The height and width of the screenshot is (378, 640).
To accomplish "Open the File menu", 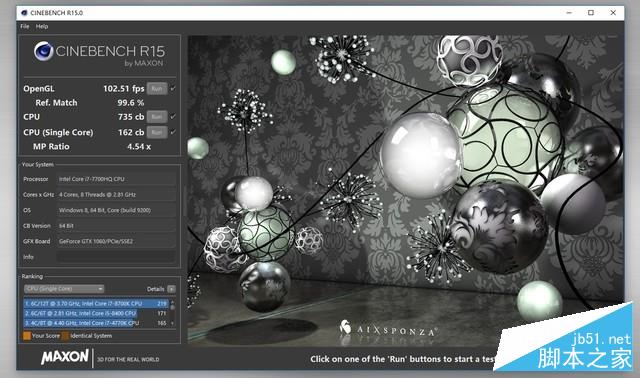I will 25,27.
